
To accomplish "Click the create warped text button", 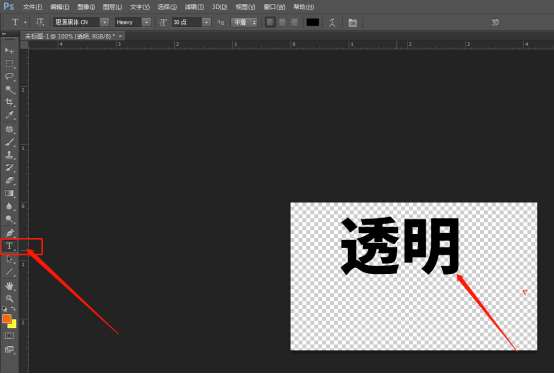I will point(332,22).
